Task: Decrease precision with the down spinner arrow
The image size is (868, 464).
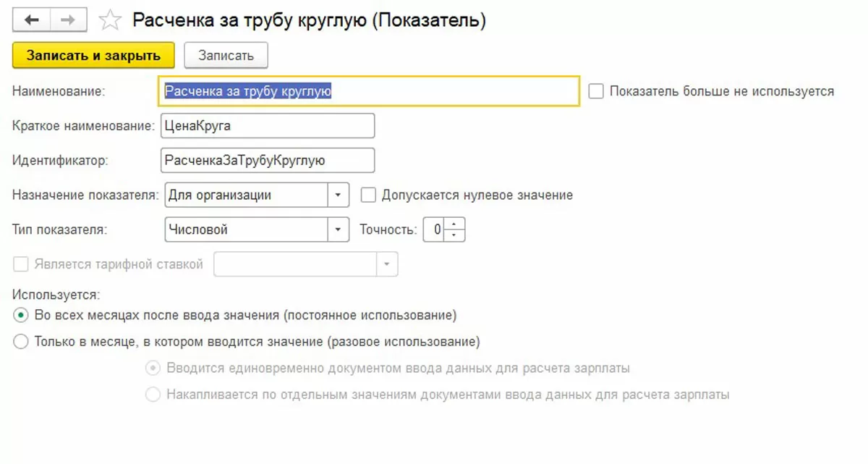Action: (x=454, y=235)
